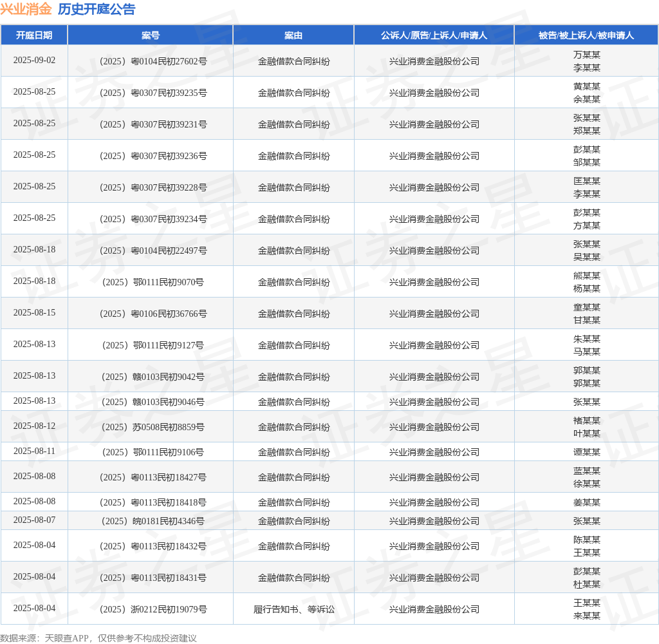
Task: Click the 历史开庭公告 heading
Action: click(97, 9)
